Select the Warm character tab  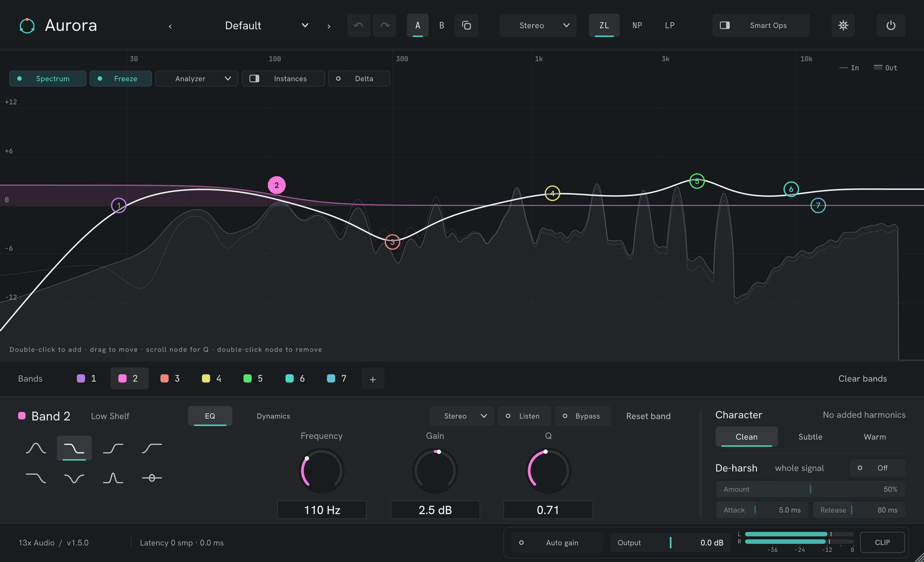874,437
